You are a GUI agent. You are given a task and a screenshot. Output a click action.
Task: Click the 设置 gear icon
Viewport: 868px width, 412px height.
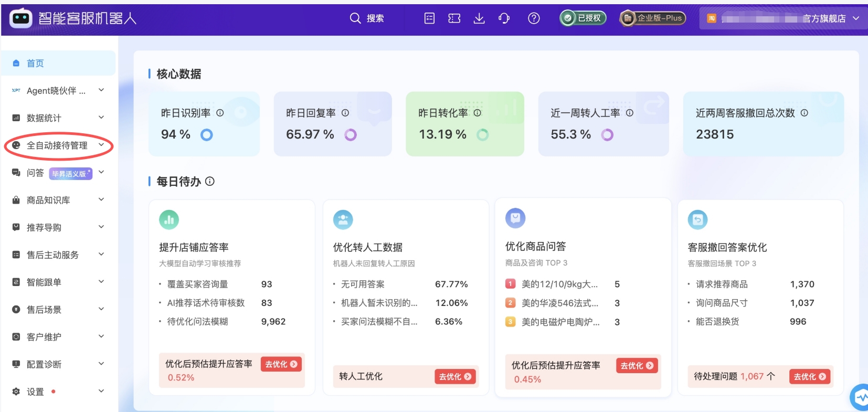[16, 392]
